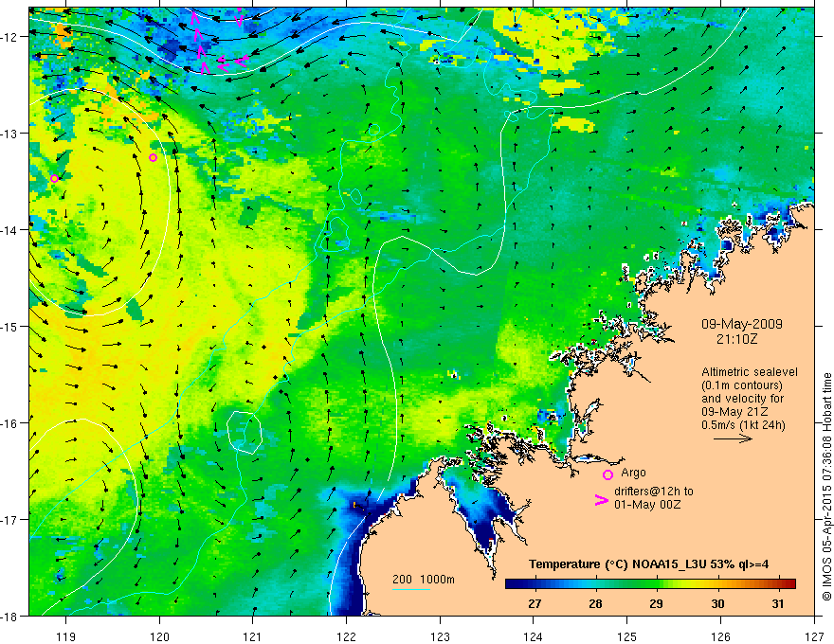This screenshot has width=834, height=644.
Task: Click the '(0.1m contours)' text
Action: (742, 385)
